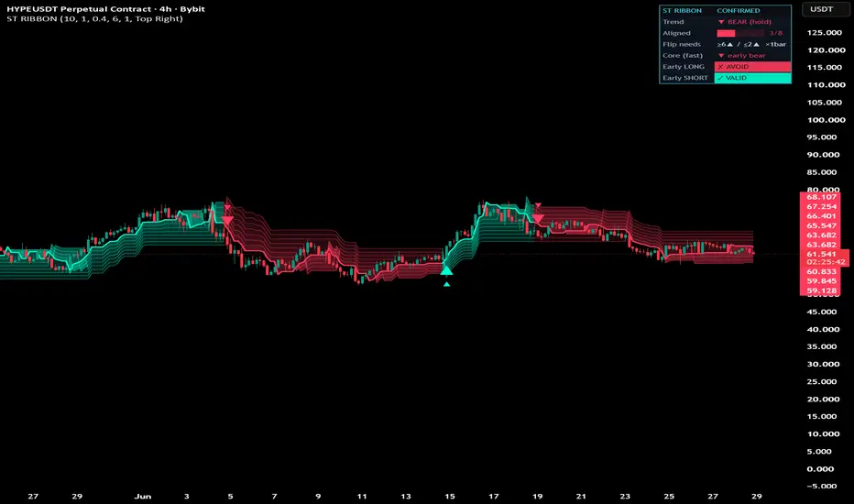The width and height of the screenshot is (854, 504).
Task: Click the 90.000 price axis label
Action: pos(823,155)
